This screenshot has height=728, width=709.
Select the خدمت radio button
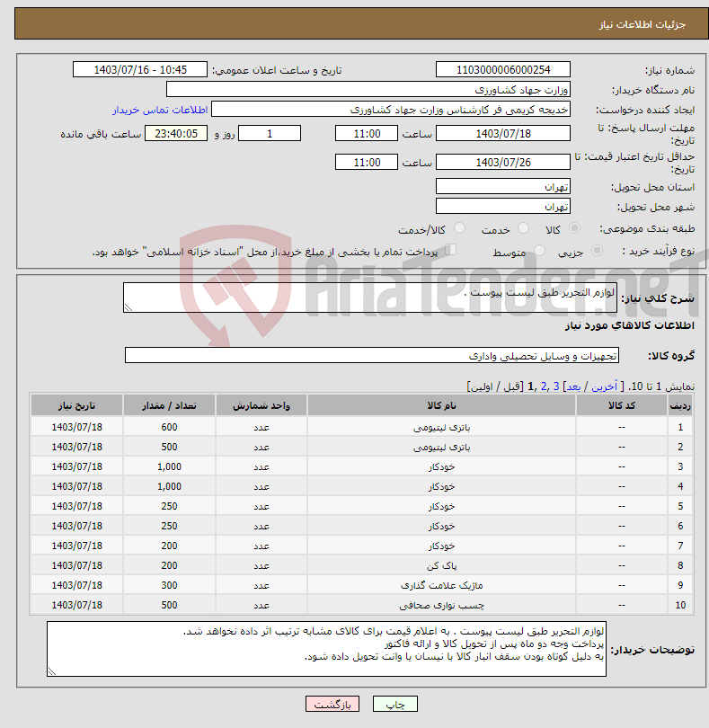pyautogui.click(x=523, y=228)
